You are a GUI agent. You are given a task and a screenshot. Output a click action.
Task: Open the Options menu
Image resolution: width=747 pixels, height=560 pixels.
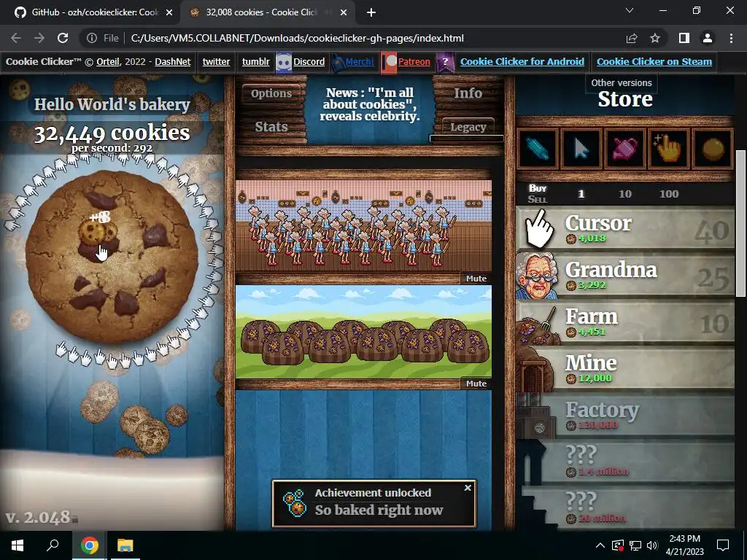click(271, 93)
